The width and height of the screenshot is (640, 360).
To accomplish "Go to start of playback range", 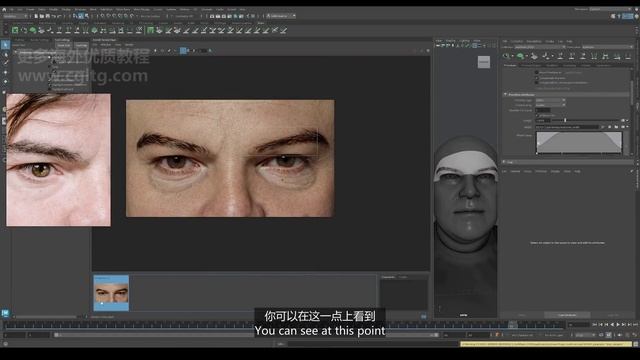I will tap(595, 324).
